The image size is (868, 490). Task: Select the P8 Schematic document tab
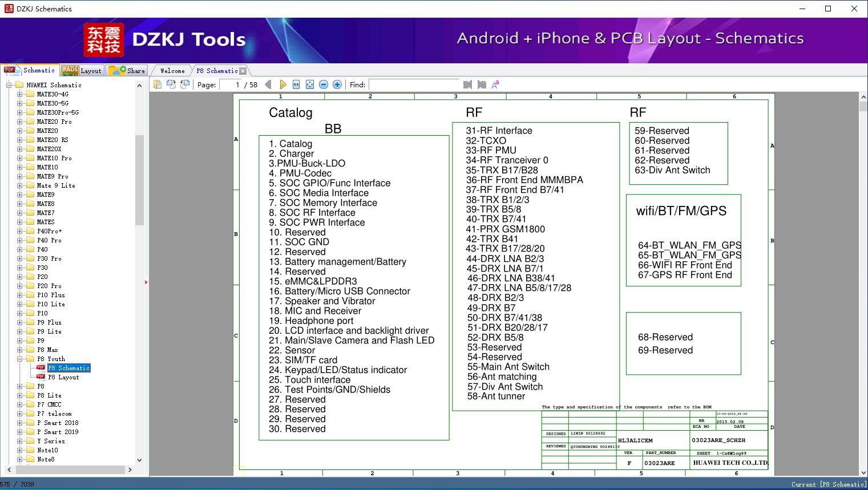216,71
